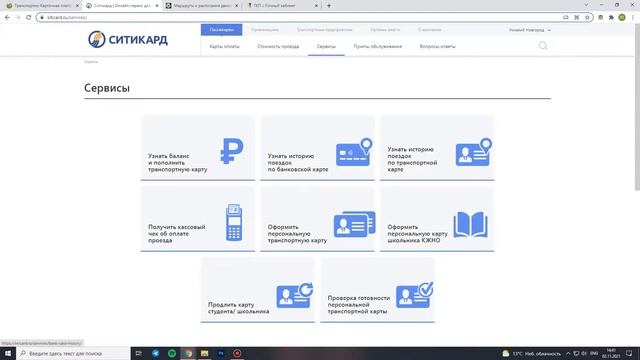Select the О компании top tab

(429, 29)
